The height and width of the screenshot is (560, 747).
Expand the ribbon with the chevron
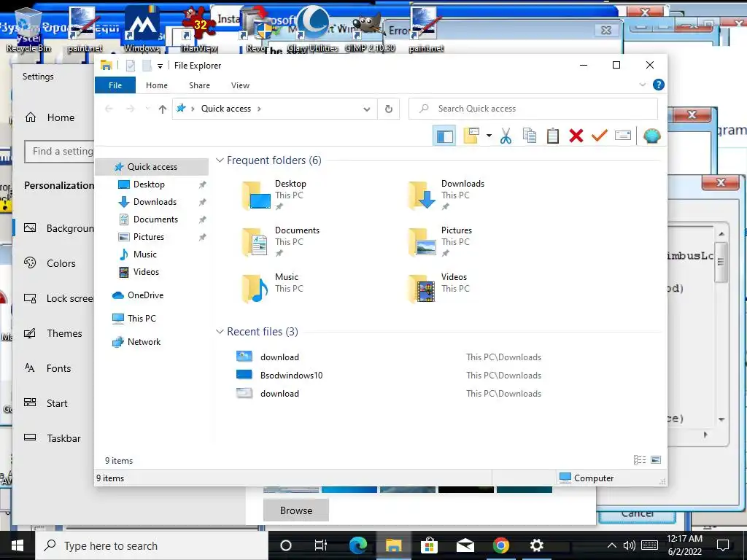(x=642, y=85)
